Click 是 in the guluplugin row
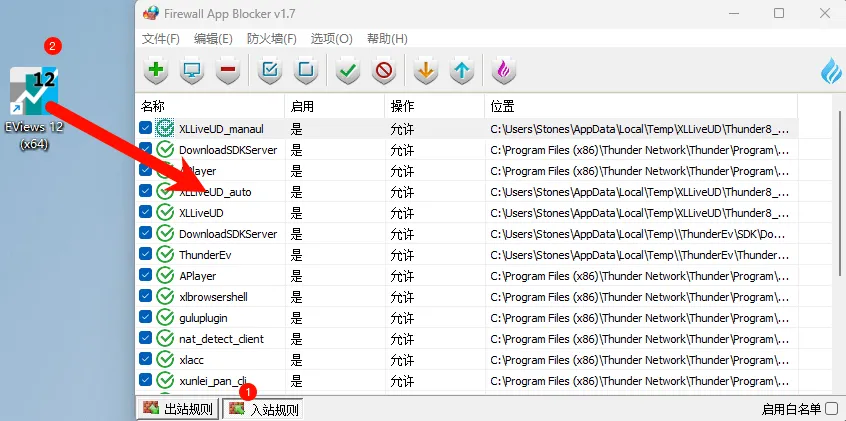The image size is (846, 421). 296,318
